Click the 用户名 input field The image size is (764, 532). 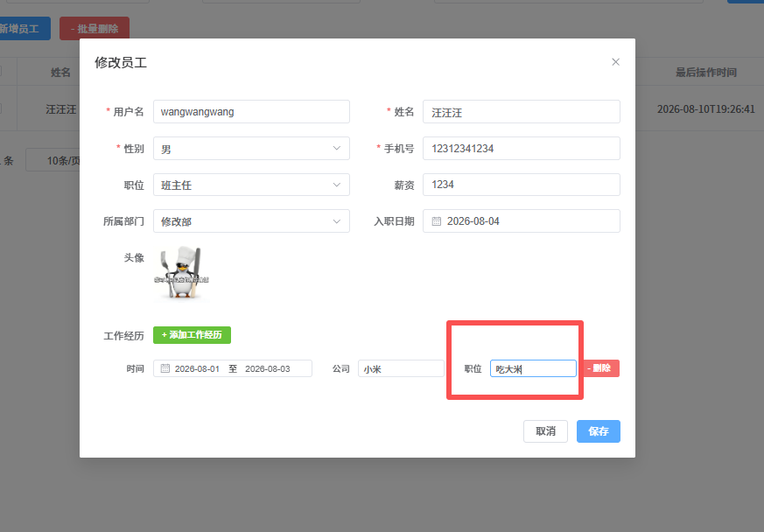point(251,112)
